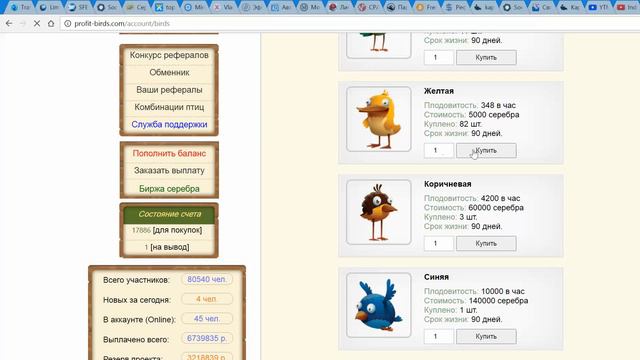Click the '82 шт.' purchased count
640x360 pixels.
tap(470, 124)
